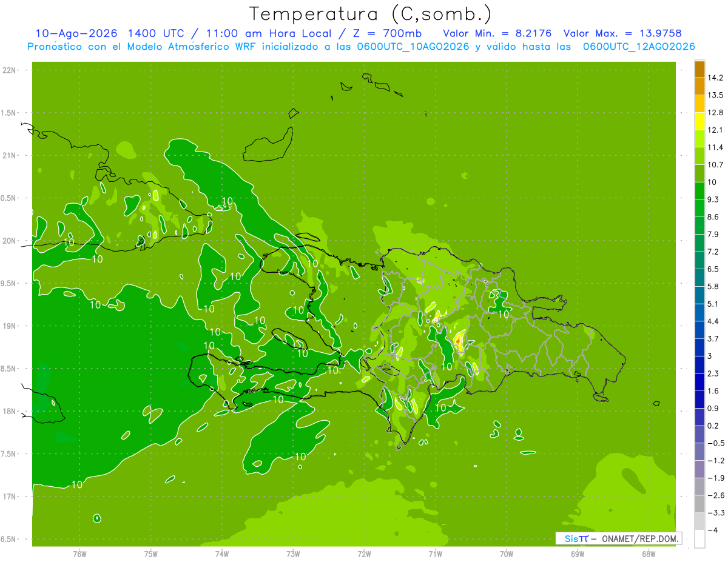Click the '-3.3' legend value
Screen dimensions: 728x562
click(716, 513)
